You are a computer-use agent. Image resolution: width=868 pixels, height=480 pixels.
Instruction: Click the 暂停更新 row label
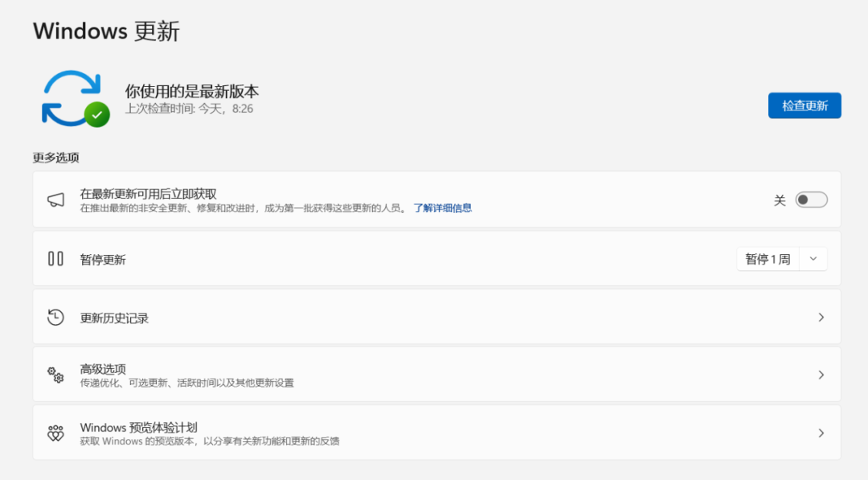point(103,260)
